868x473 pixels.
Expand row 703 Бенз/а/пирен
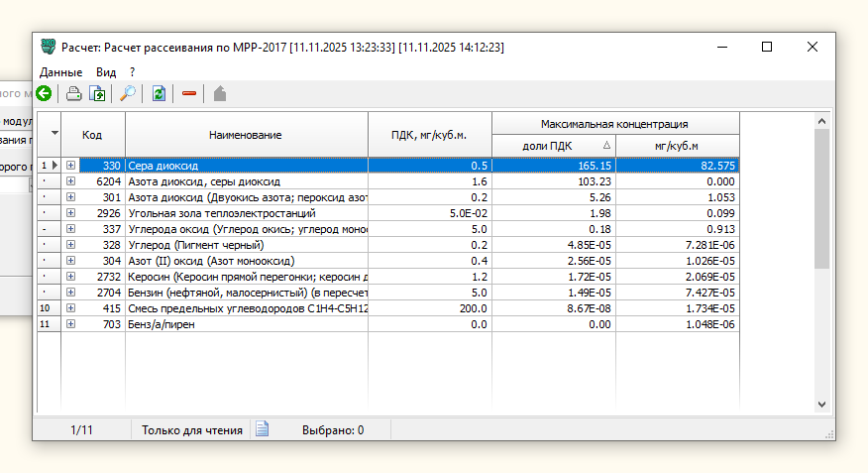[70, 324]
